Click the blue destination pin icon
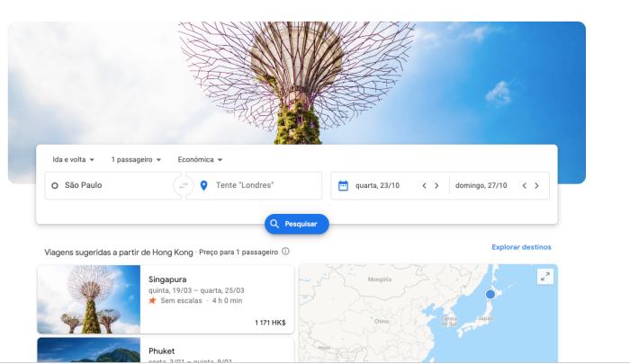Viewport: 630px width, 364px height. [203, 185]
